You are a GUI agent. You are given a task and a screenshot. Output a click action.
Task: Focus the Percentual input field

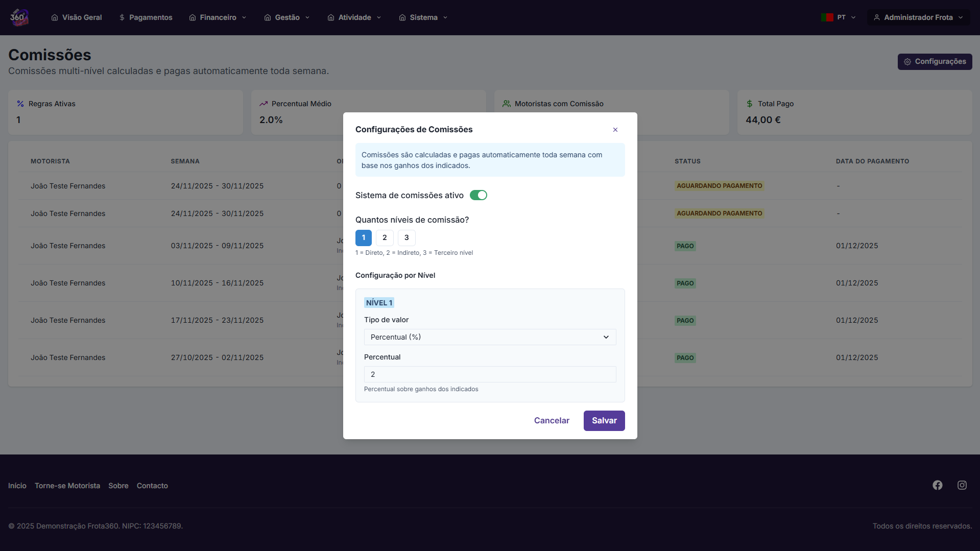489,374
